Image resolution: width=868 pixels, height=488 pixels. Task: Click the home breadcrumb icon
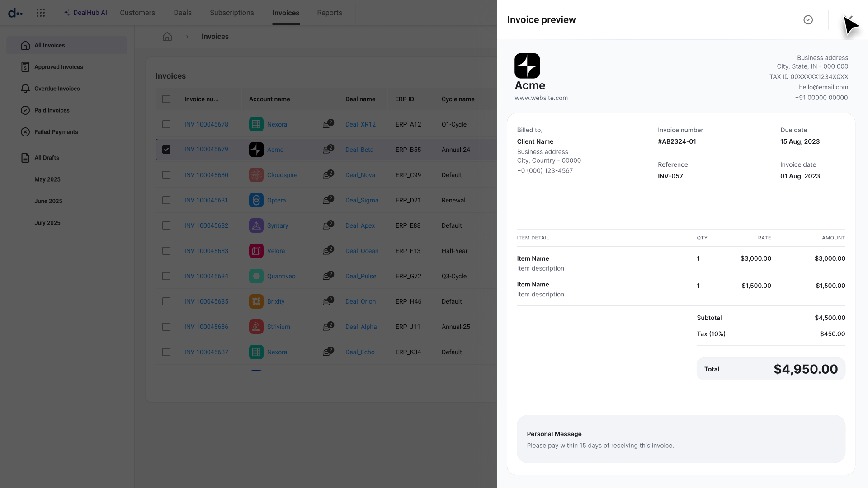[167, 37]
